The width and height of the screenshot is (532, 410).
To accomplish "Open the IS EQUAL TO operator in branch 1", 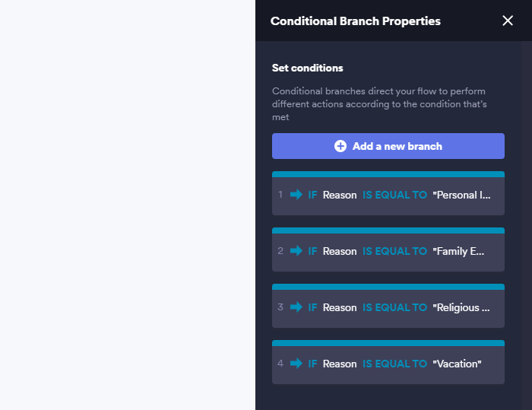I will click(x=394, y=195).
